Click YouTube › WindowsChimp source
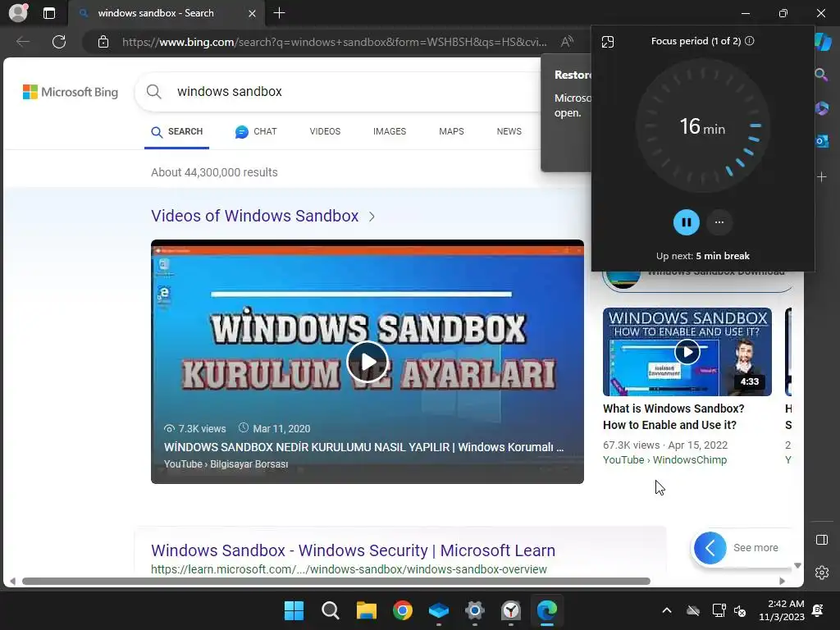Viewport: 840px width, 630px height. (664, 460)
